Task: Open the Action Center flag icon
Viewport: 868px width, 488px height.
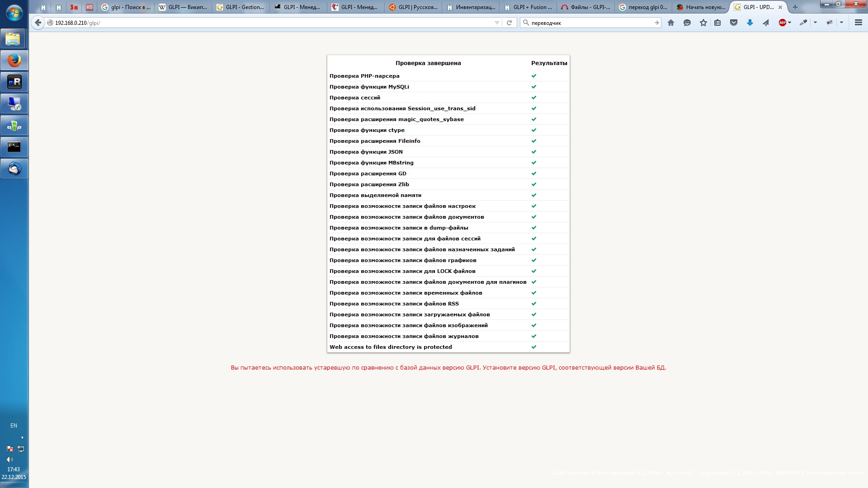Action: click(x=10, y=449)
